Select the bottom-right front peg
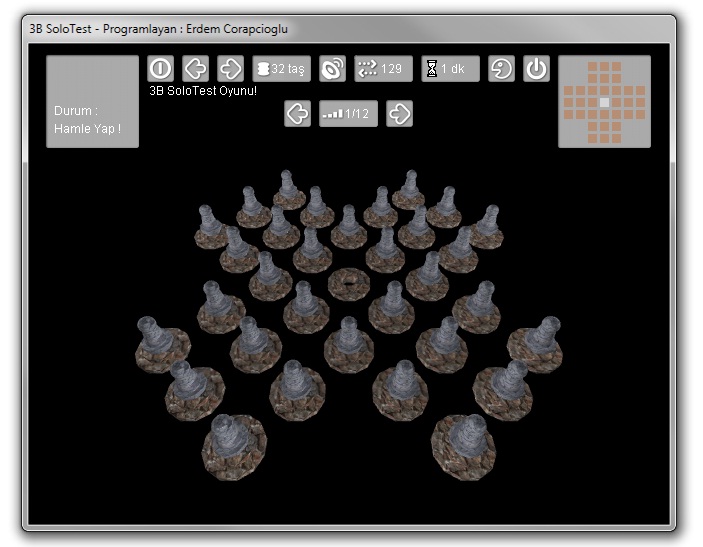Image resolution: width=703 pixels, height=547 pixels. coord(463,445)
